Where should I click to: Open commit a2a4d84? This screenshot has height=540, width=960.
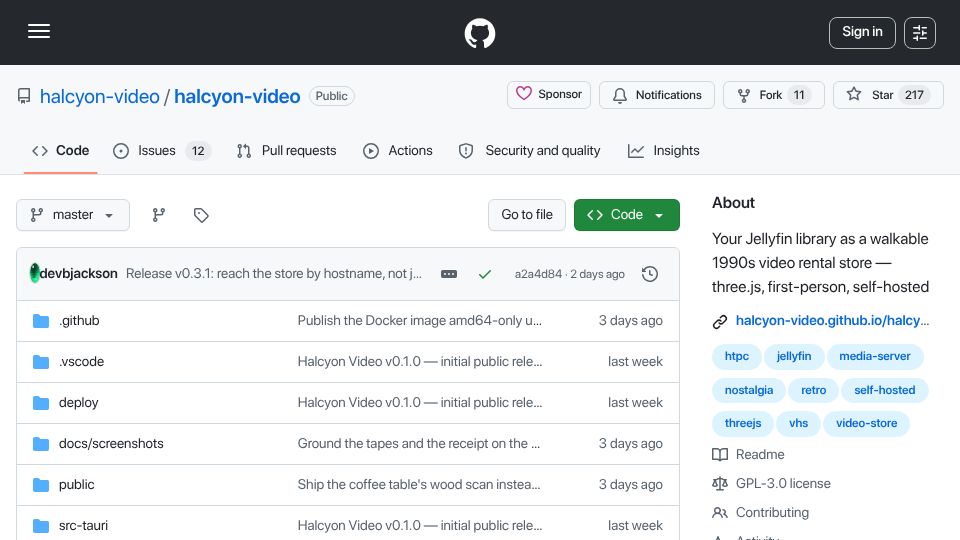tap(538, 274)
